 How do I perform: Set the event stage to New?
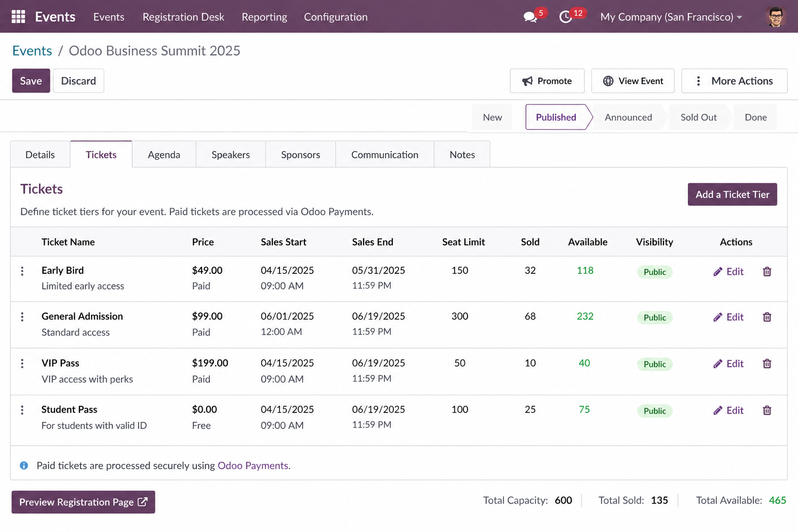[492, 117]
